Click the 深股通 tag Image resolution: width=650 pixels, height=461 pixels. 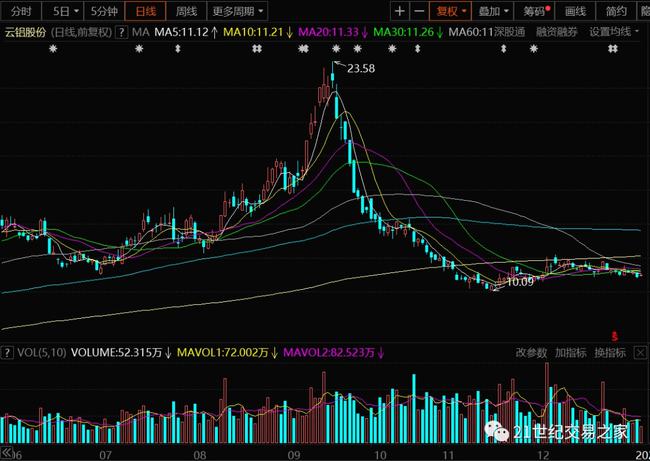(509, 32)
